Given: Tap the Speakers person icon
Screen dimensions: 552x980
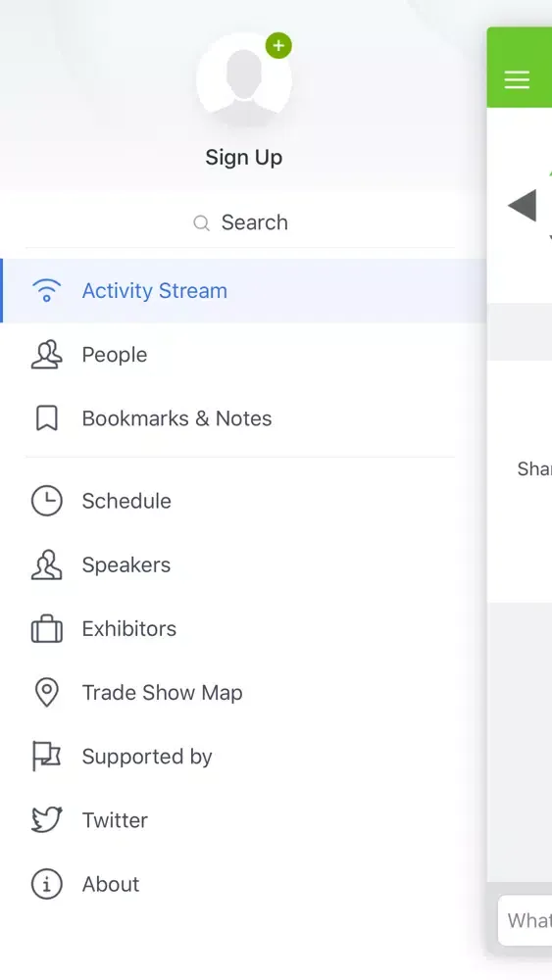Looking at the screenshot, I should pyautogui.click(x=47, y=564).
